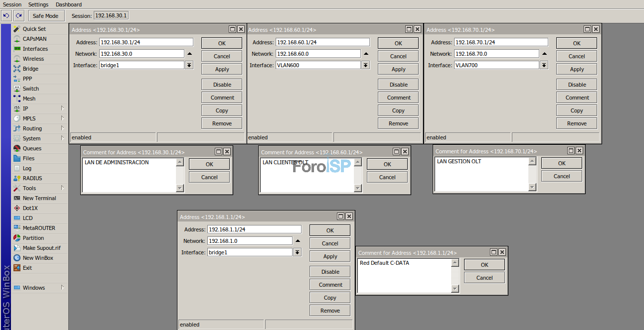Open the Session menu
Screen dimensions: 644x330
point(11,4)
